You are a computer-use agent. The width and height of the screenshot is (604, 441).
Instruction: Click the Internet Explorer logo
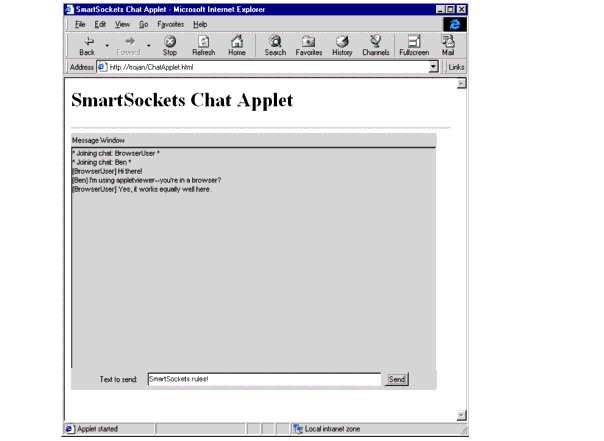coord(455,24)
